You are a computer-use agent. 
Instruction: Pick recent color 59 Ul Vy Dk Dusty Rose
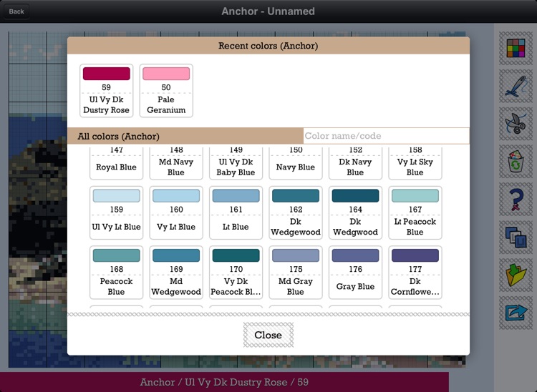106,91
